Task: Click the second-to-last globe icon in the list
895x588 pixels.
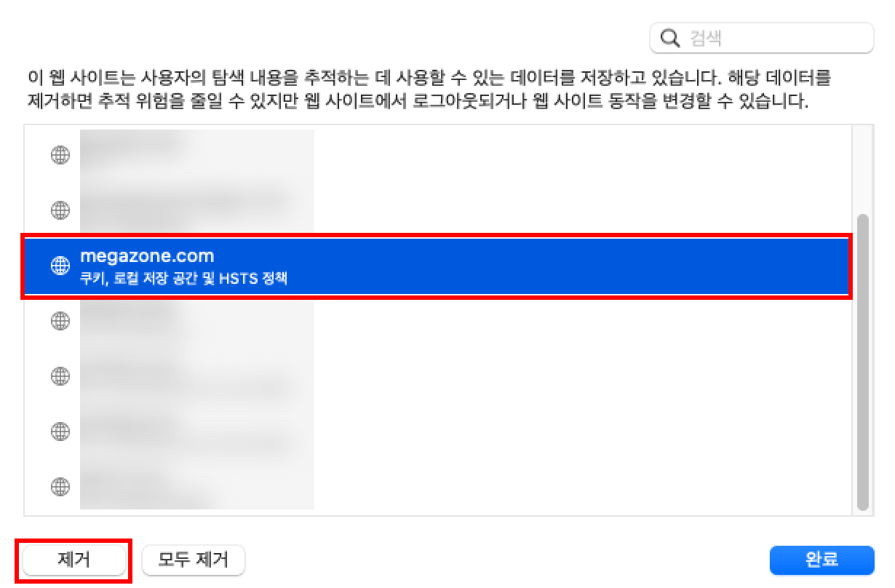Action: 60,431
